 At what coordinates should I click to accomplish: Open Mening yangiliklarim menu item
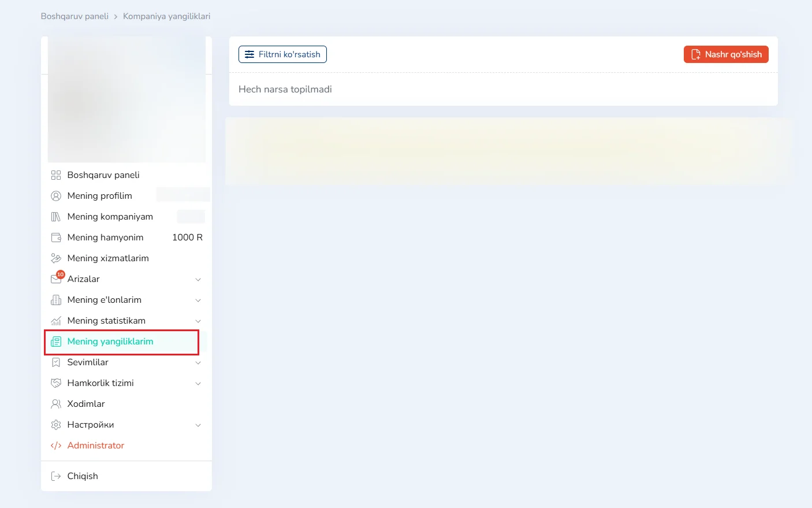(x=110, y=342)
